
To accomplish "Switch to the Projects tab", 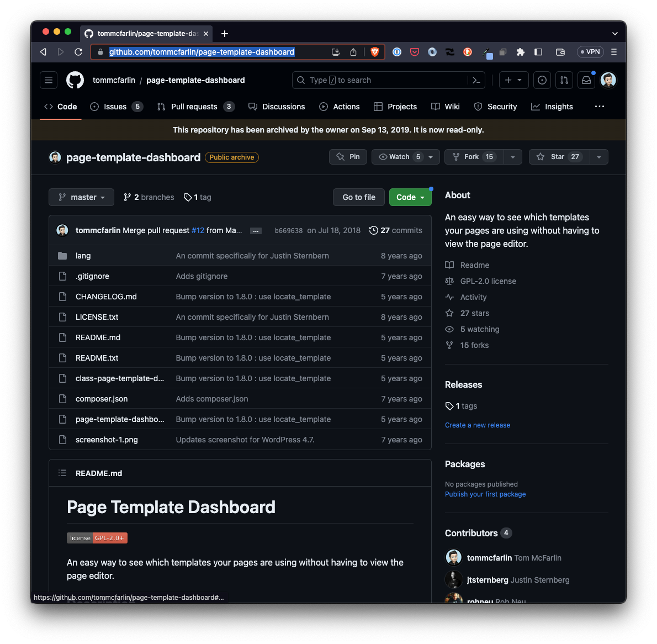I will [x=395, y=107].
